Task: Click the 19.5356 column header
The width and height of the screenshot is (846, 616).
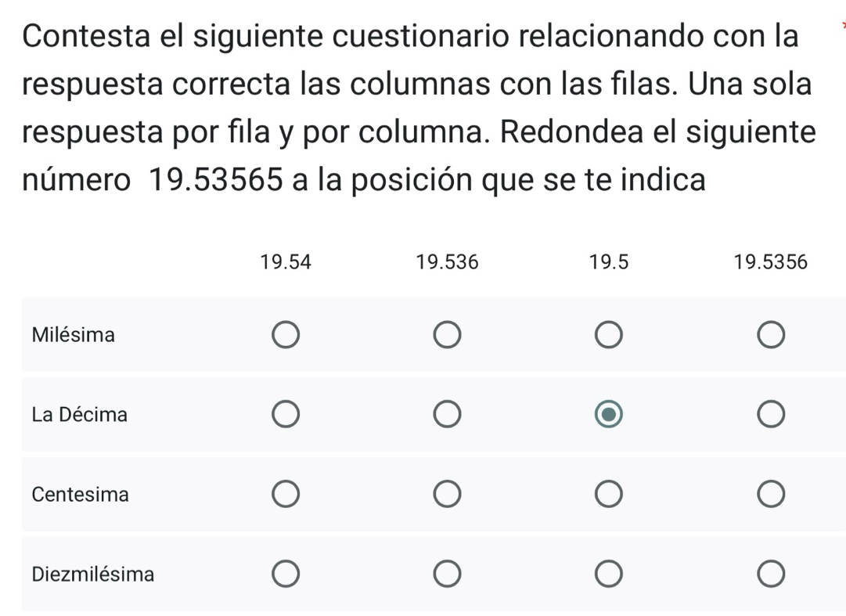Action: [770, 263]
